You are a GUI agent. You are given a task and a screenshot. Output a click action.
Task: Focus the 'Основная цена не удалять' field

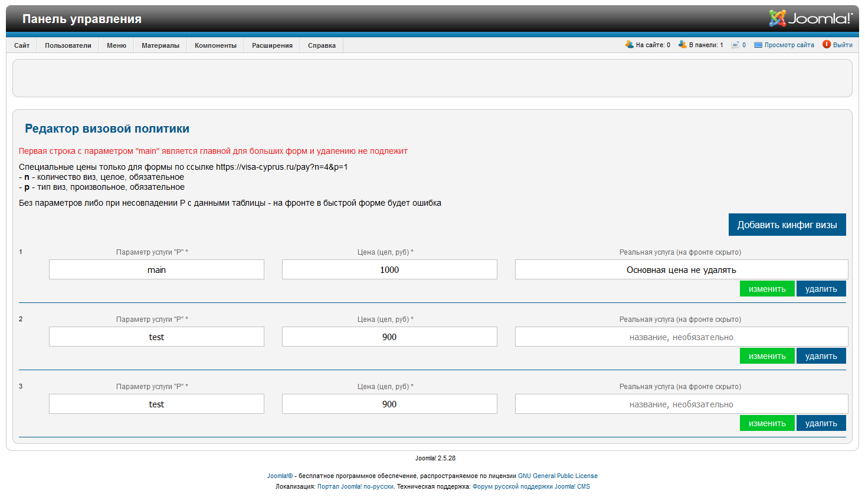coord(681,269)
